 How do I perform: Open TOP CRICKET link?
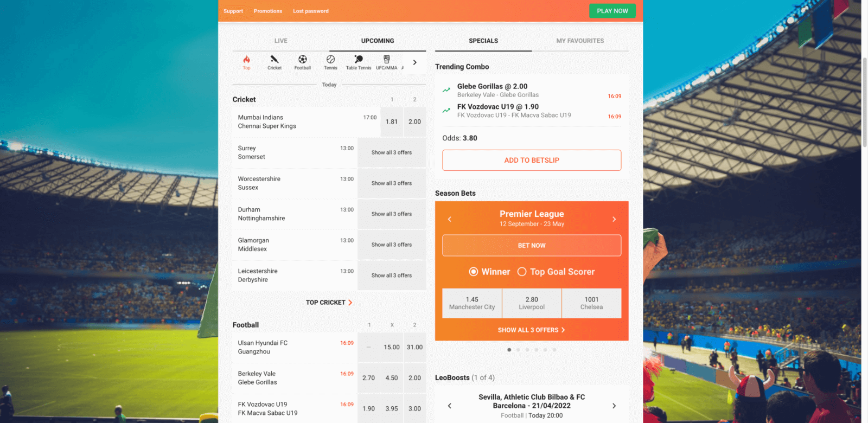[x=329, y=303]
